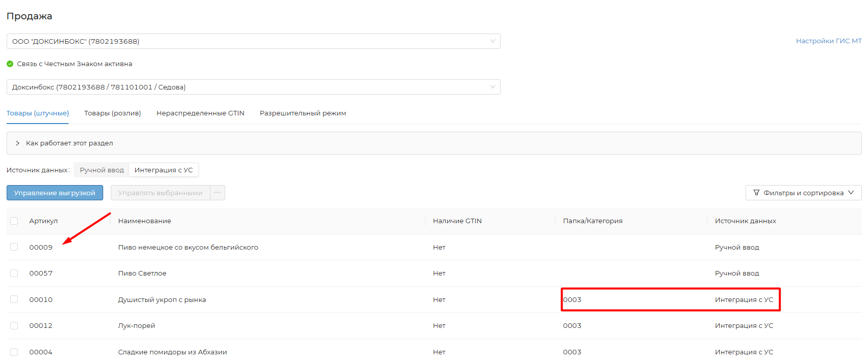
Task: Go to the Разрешительный режим tab
Action: 303,113
